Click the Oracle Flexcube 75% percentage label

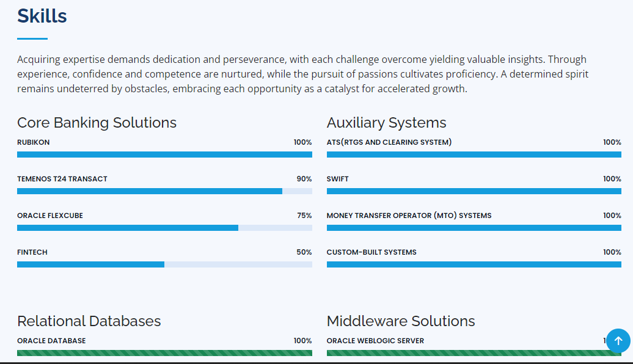(x=304, y=216)
